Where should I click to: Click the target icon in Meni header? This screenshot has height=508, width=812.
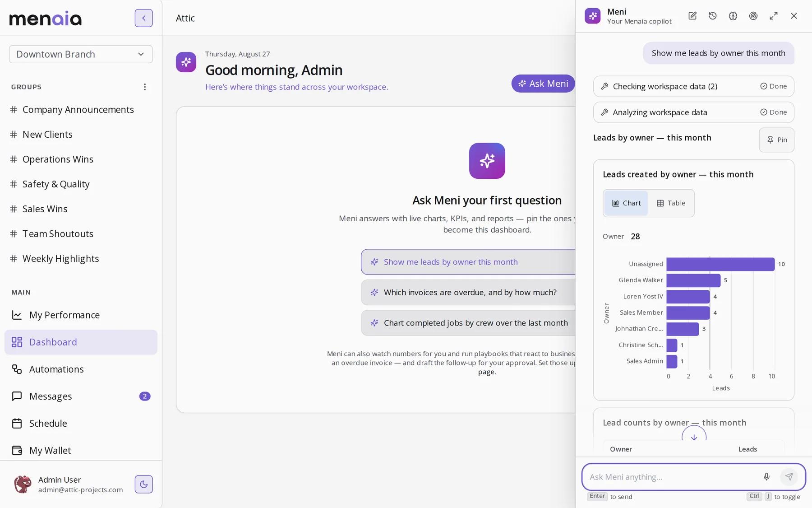pyautogui.click(x=753, y=16)
